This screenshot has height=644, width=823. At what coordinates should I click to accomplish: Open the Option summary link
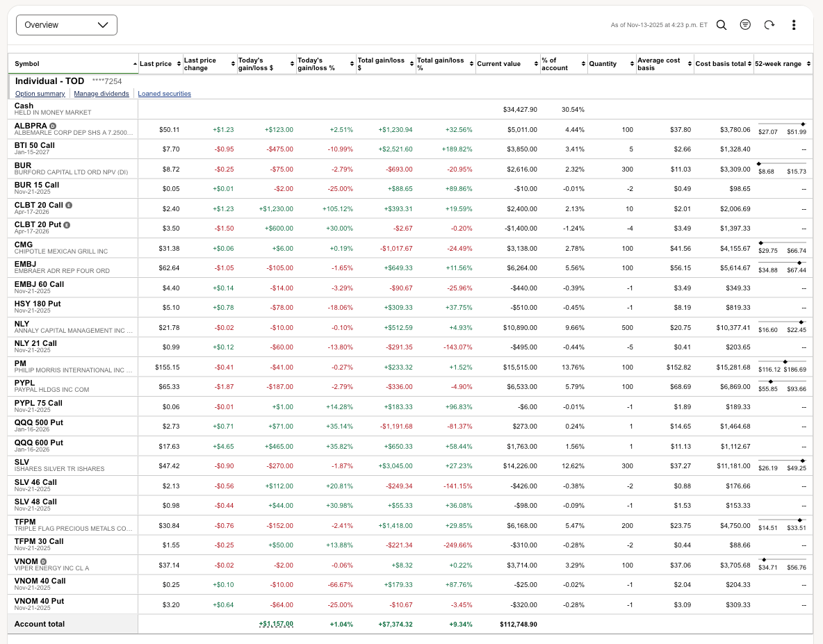pos(40,94)
